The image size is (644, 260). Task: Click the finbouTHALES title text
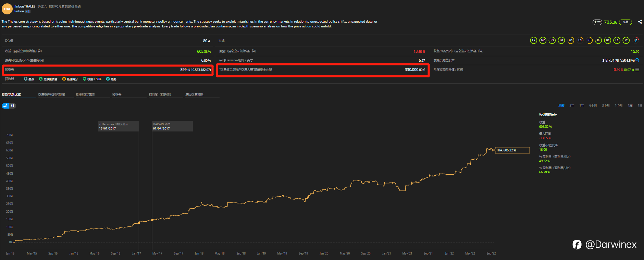(x=25, y=6)
